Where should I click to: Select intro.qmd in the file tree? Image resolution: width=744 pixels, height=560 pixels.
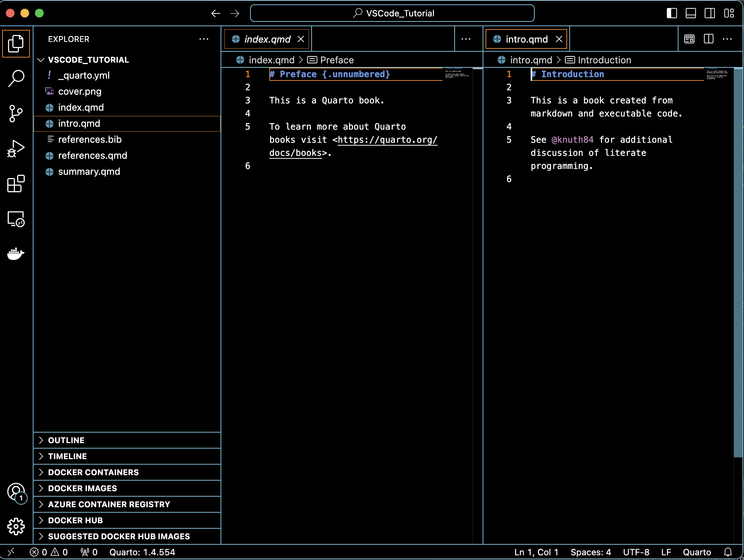127,123
